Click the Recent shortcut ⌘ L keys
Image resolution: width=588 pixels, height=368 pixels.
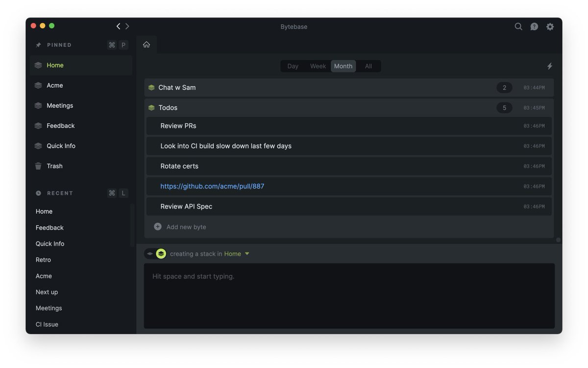pyautogui.click(x=118, y=193)
